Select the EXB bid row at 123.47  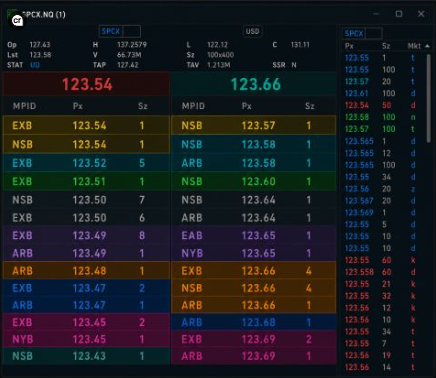[86, 288]
